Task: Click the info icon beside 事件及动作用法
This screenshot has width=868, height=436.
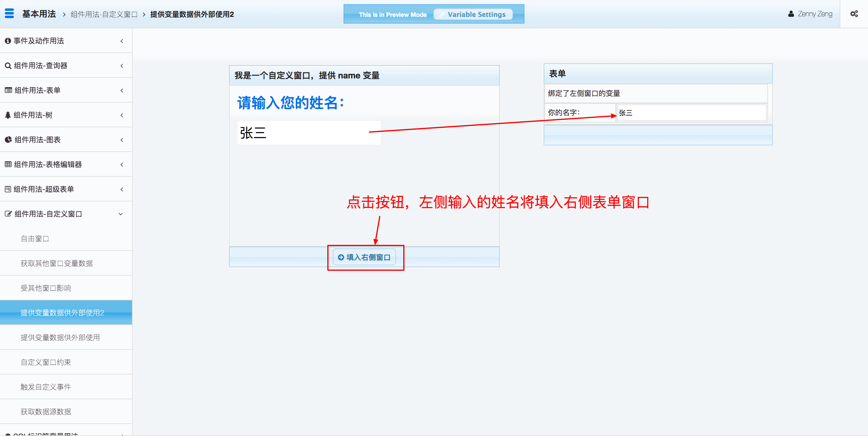Action: [x=8, y=41]
